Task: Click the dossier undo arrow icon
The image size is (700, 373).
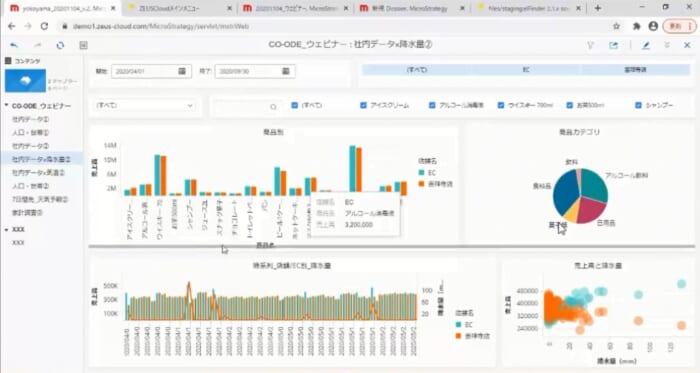Action: (x=14, y=45)
